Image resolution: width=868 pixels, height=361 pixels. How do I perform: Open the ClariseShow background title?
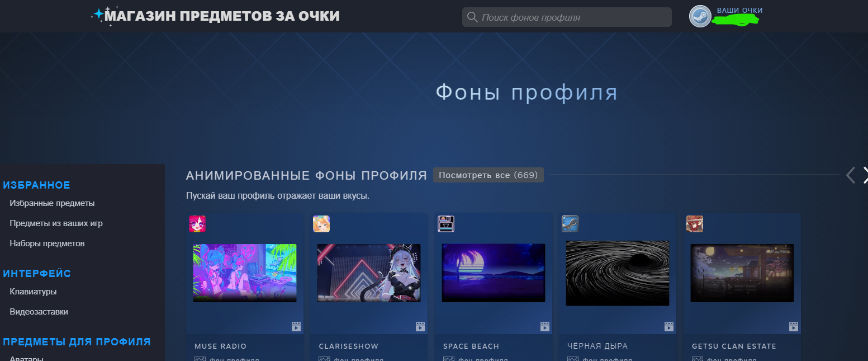(x=348, y=346)
